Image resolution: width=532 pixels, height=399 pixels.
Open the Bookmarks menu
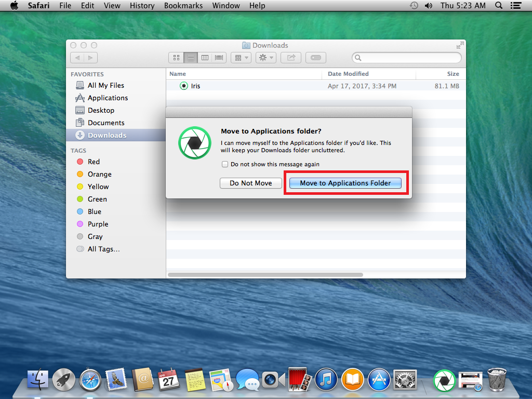point(183,5)
